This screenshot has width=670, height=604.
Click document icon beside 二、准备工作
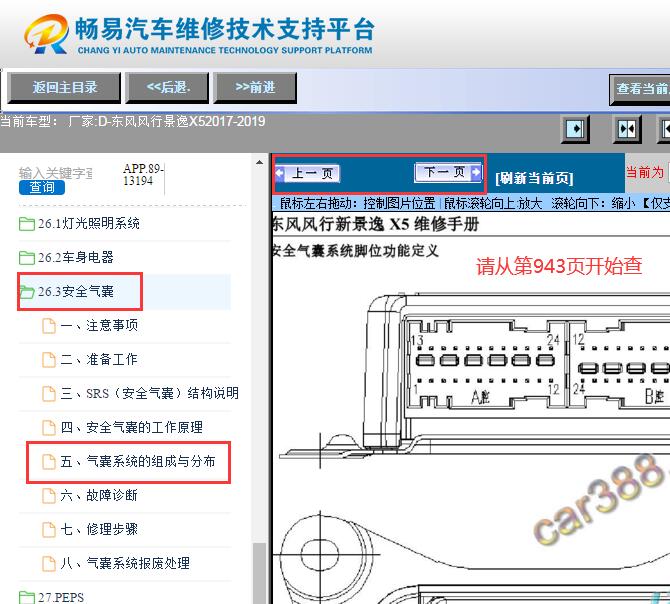pyautogui.click(x=49, y=360)
